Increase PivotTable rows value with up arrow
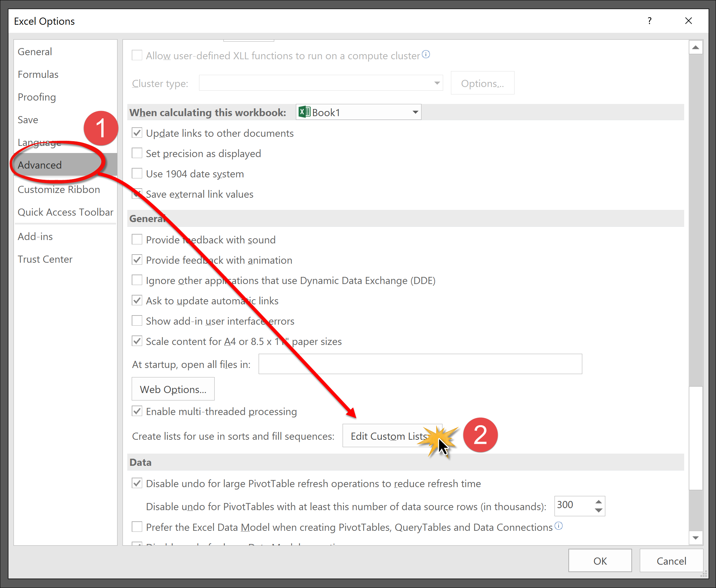 coord(599,502)
